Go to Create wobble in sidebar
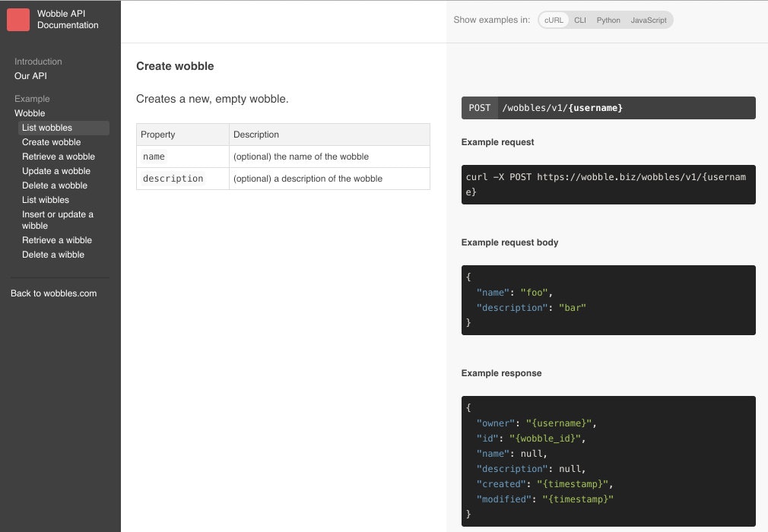This screenshot has width=768, height=532. point(52,142)
